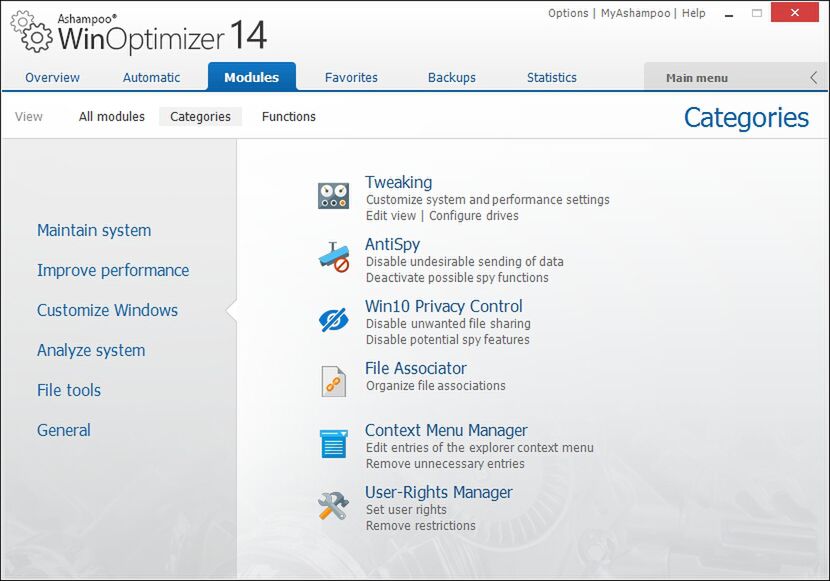The height and width of the screenshot is (581, 830).
Task: Open the Statistics tab
Action: (552, 77)
